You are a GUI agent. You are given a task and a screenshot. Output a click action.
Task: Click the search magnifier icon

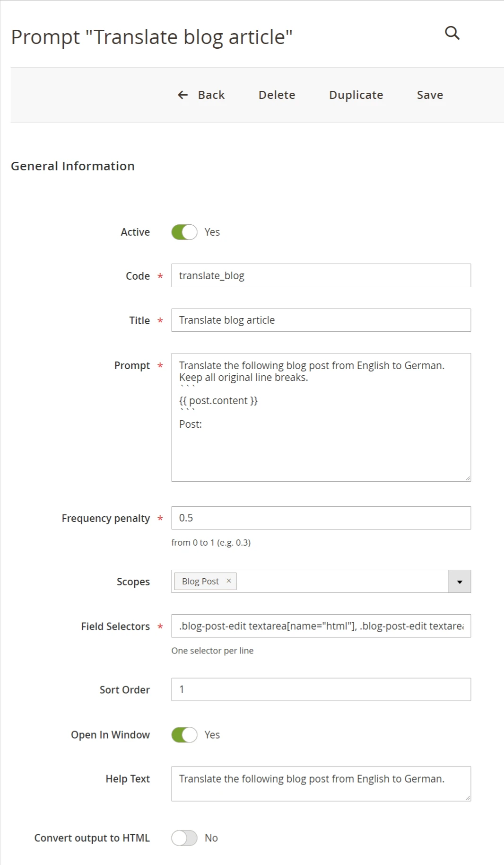[x=452, y=33]
